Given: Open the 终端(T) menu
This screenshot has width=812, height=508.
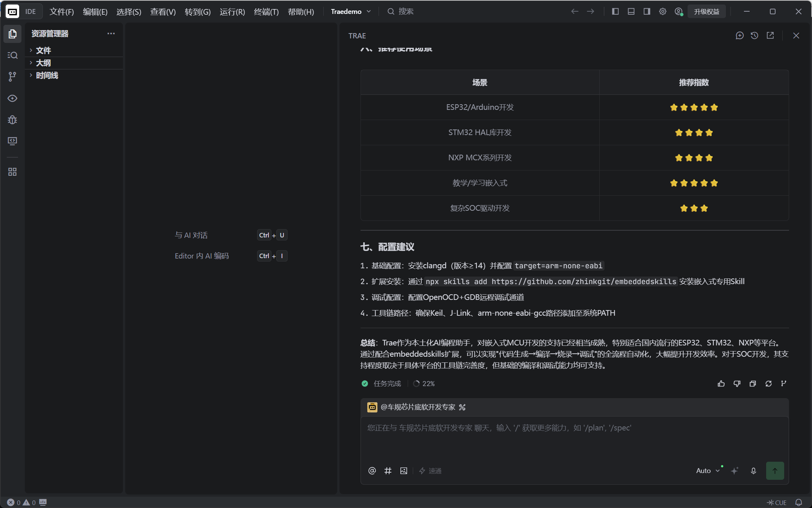Looking at the screenshot, I should pos(266,12).
